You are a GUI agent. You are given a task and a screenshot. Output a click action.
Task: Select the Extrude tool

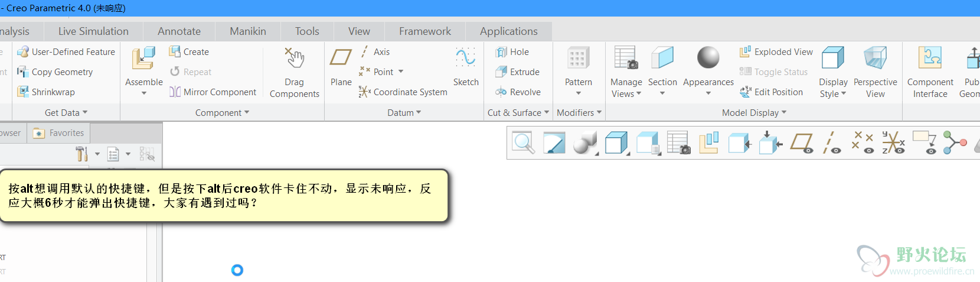[518, 72]
